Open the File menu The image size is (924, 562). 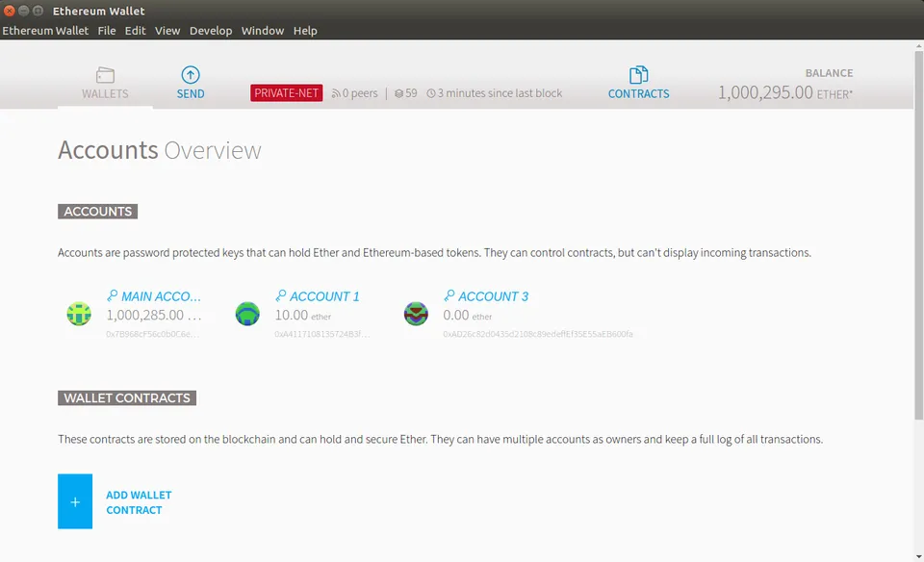pyautogui.click(x=107, y=31)
